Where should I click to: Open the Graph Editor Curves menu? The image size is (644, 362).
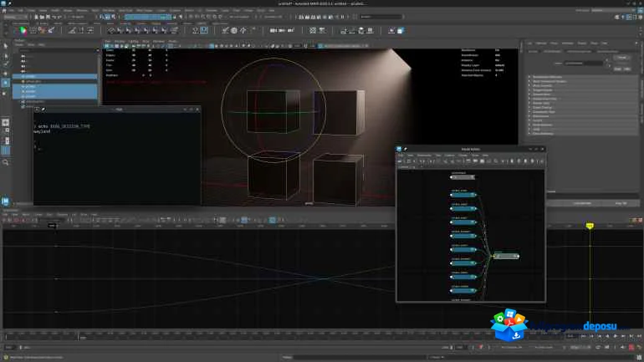click(x=38, y=214)
